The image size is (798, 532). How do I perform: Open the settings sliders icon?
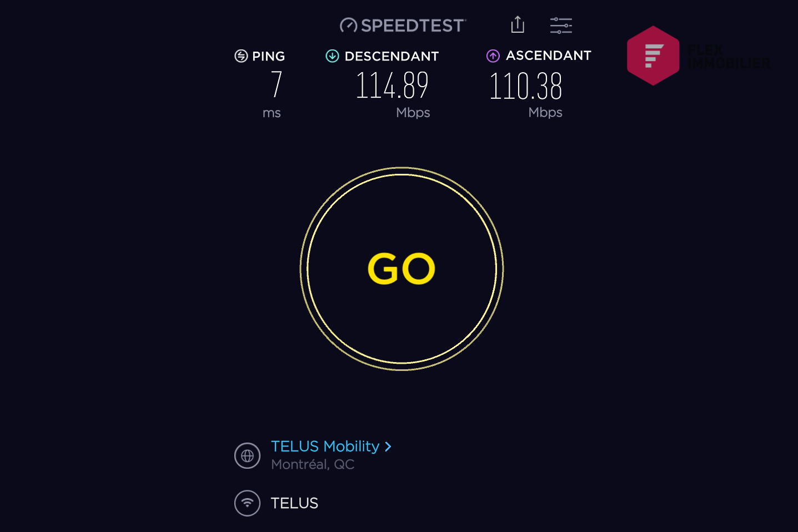pos(561,26)
